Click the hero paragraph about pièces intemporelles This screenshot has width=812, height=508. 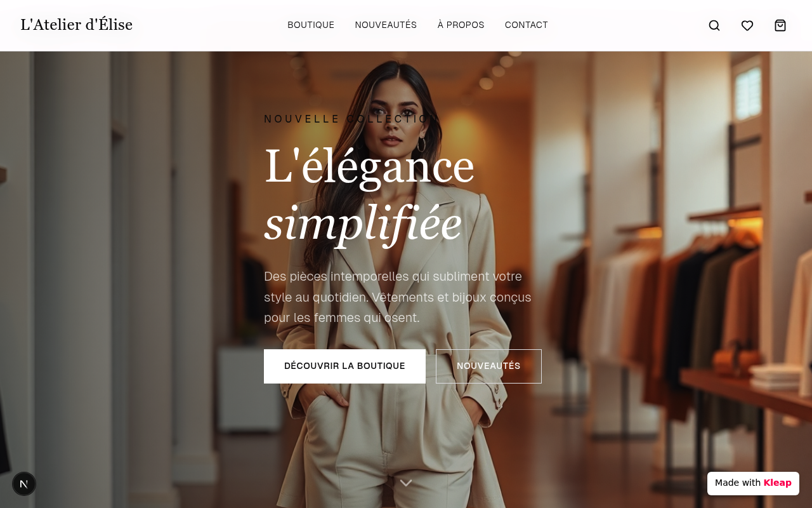[x=398, y=297]
